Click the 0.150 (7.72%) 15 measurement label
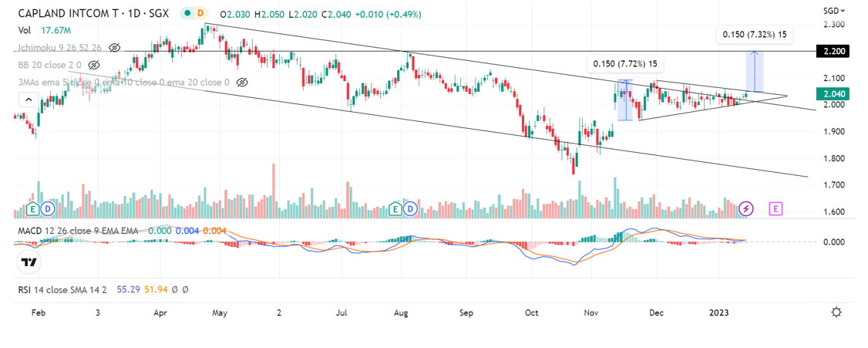The image size is (868, 348). point(625,64)
